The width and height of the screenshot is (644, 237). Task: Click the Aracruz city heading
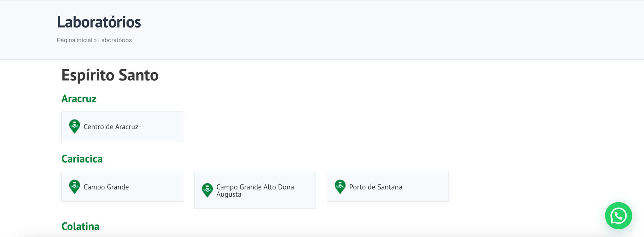tap(79, 99)
